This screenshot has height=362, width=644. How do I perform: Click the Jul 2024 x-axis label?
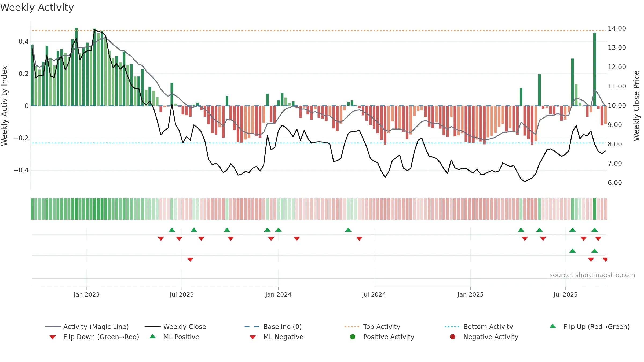point(374,294)
